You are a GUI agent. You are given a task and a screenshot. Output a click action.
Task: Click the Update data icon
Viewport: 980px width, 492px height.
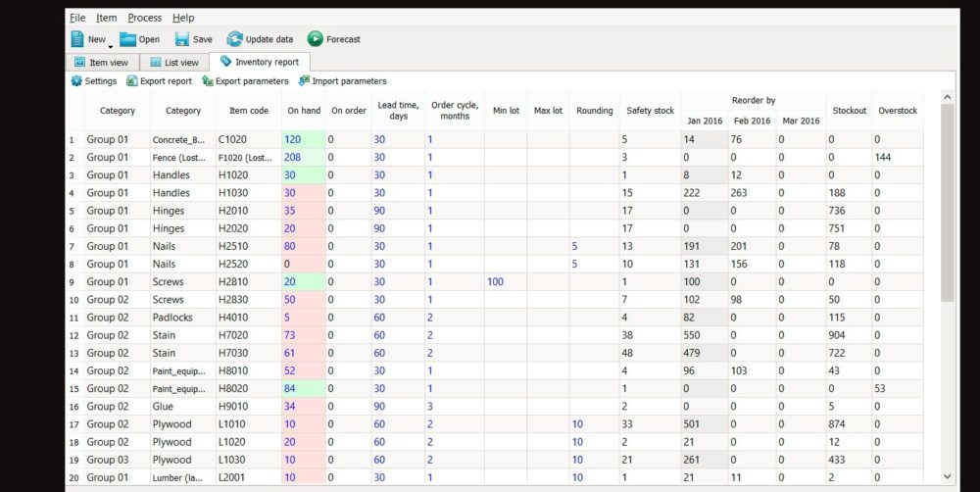pos(235,39)
